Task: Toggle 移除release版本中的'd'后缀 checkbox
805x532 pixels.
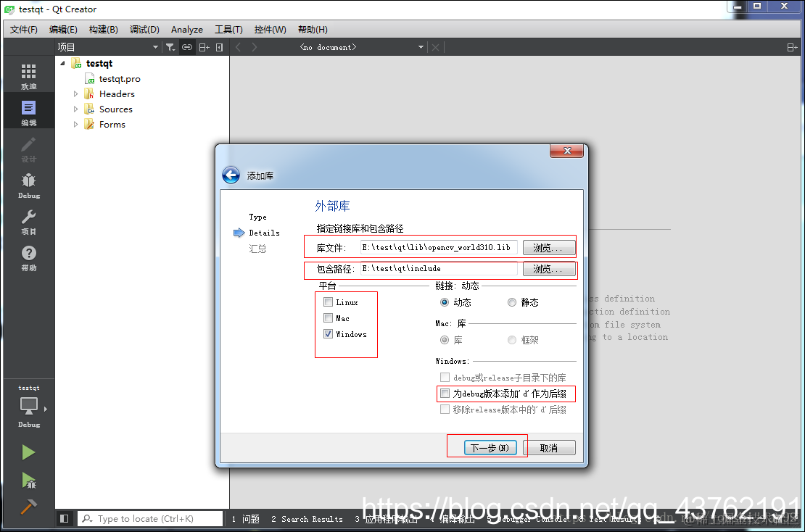Action: [x=445, y=410]
